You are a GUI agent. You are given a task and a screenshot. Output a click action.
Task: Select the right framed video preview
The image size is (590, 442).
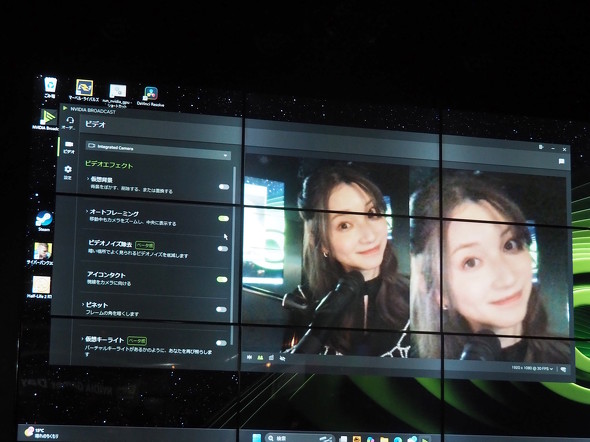point(489,265)
